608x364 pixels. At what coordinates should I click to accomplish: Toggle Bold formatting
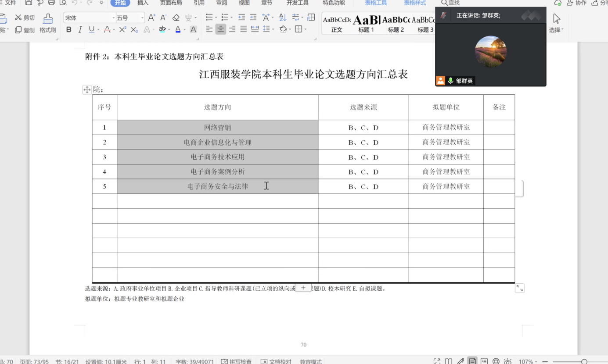68,29
